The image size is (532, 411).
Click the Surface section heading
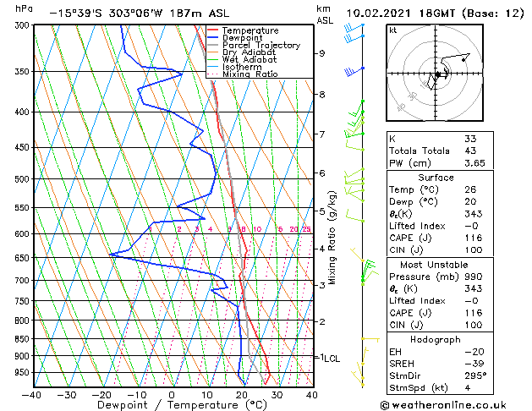click(x=436, y=178)
